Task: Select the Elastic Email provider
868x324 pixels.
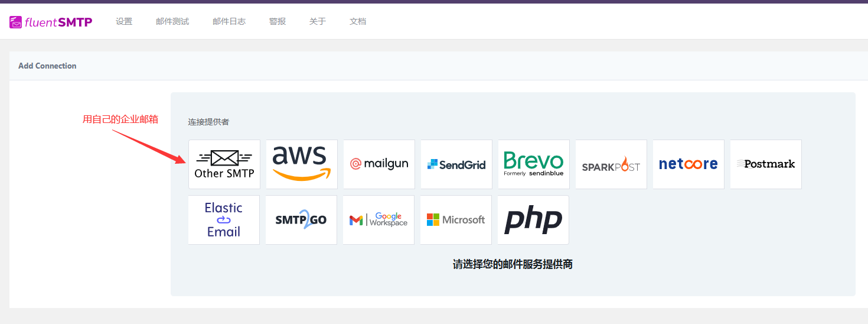Action: click(224, 220)
